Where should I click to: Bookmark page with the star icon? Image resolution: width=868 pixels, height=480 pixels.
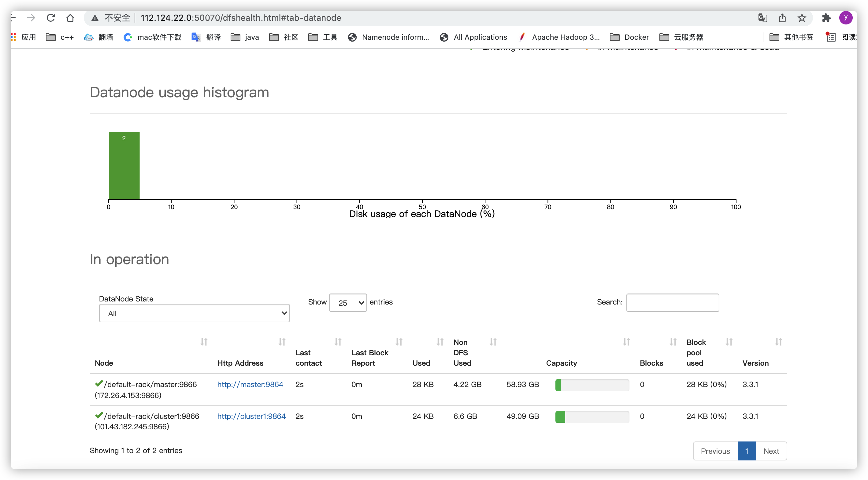click(x=802, y=18)
